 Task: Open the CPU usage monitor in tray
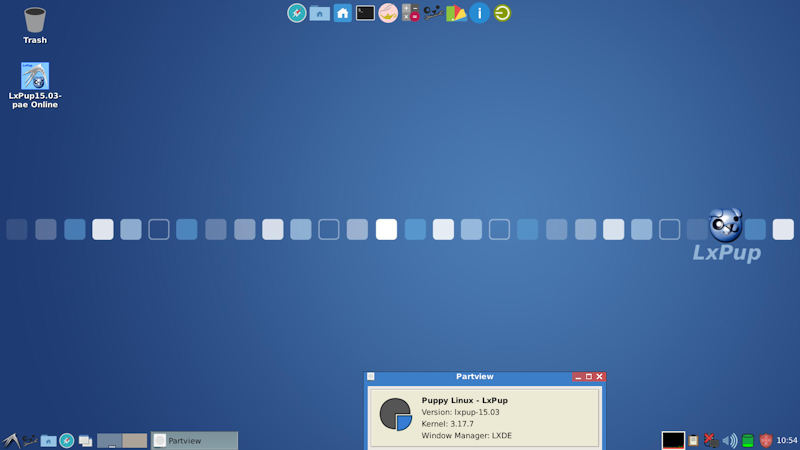pyautogui.click(x=673, y=440)
